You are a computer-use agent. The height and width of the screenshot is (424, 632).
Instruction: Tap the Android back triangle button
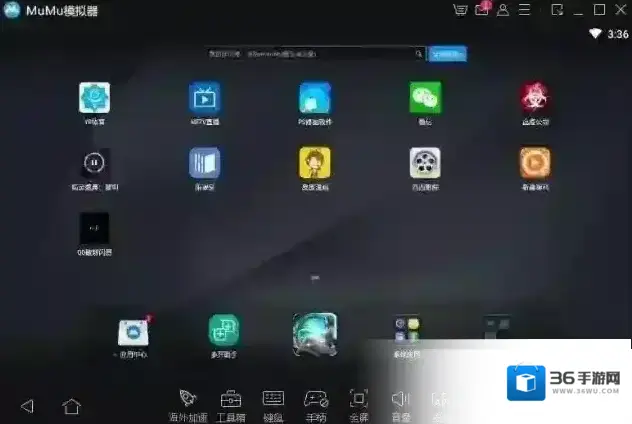pos(27,406)
